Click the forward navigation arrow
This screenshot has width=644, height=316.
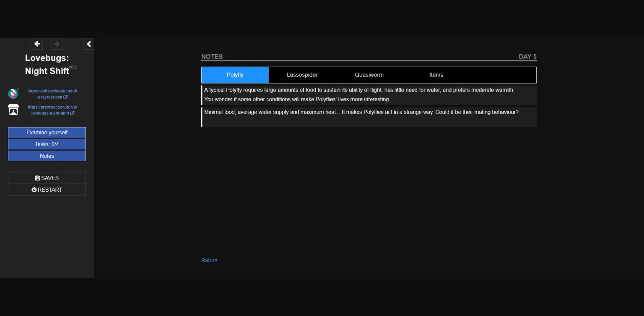(57, 44)
